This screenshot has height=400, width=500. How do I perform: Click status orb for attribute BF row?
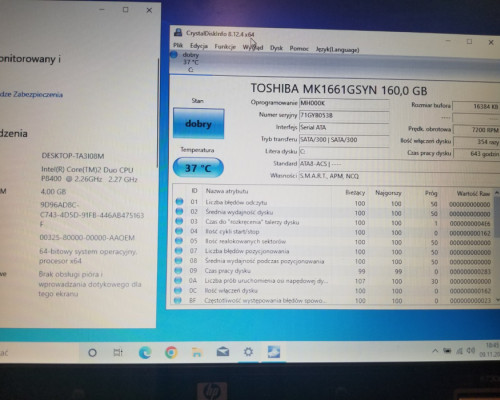(x=178, y=300)
